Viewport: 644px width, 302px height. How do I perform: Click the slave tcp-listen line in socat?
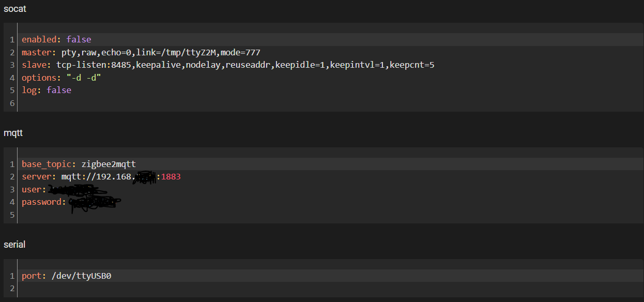tap(227, 65)
